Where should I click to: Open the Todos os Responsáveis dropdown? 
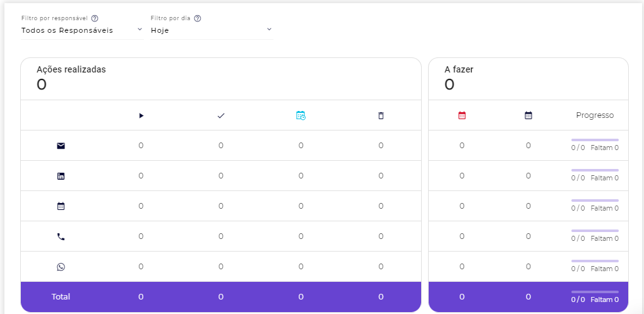pos(76,30)
